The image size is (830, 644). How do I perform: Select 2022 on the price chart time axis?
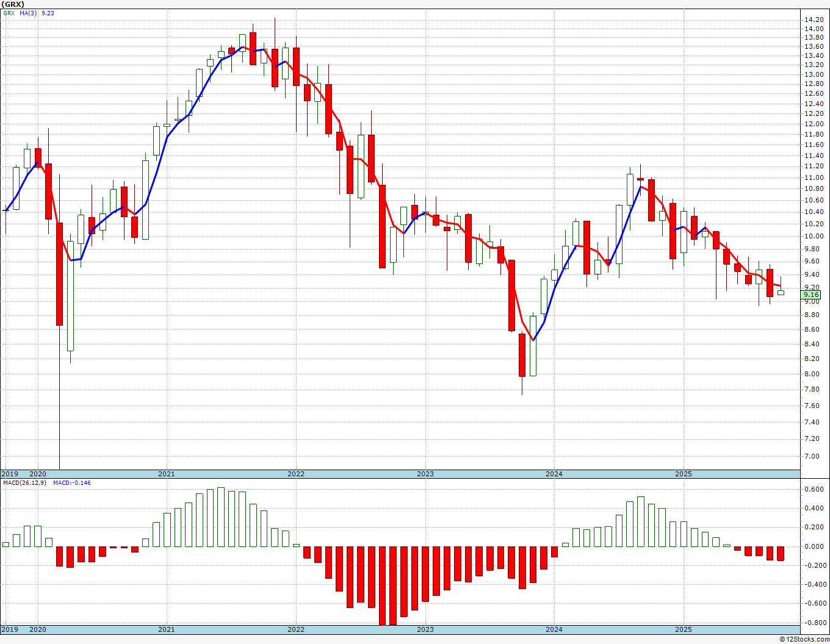(x=296, y=474)
